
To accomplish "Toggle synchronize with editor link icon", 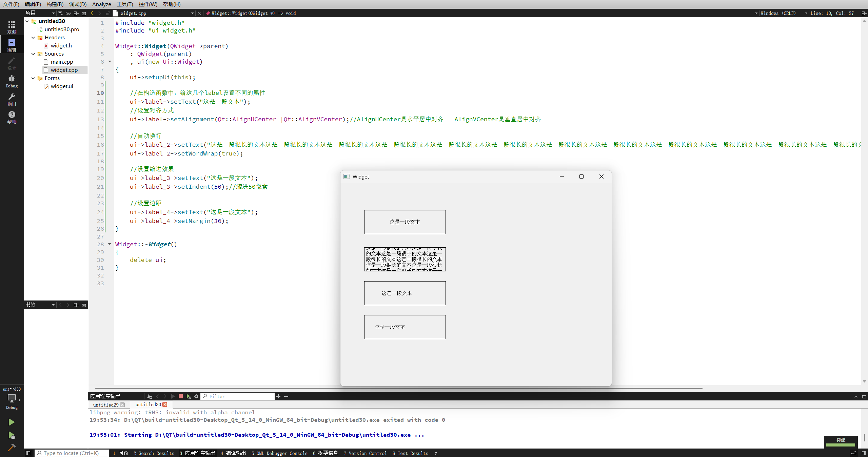I will (x=68, y=13).
